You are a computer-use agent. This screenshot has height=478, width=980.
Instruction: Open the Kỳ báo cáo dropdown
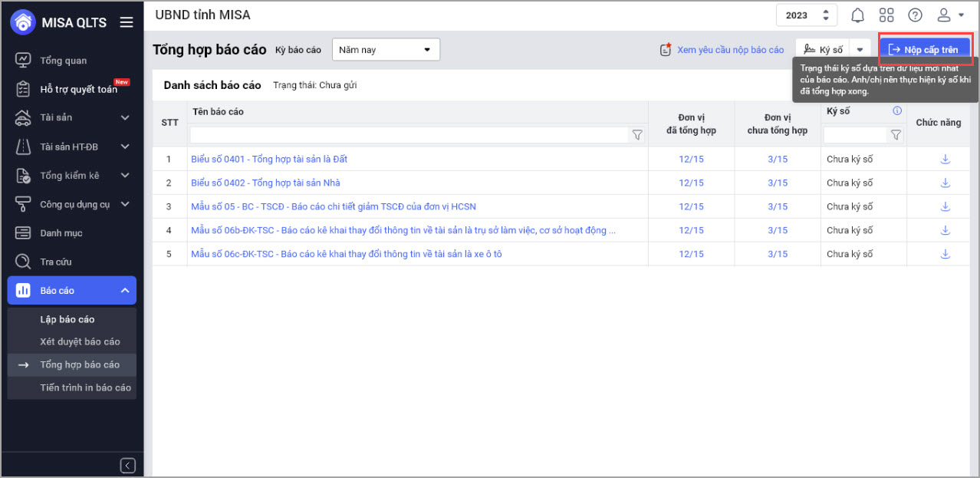pyautogui.click(x=386, y=50)
